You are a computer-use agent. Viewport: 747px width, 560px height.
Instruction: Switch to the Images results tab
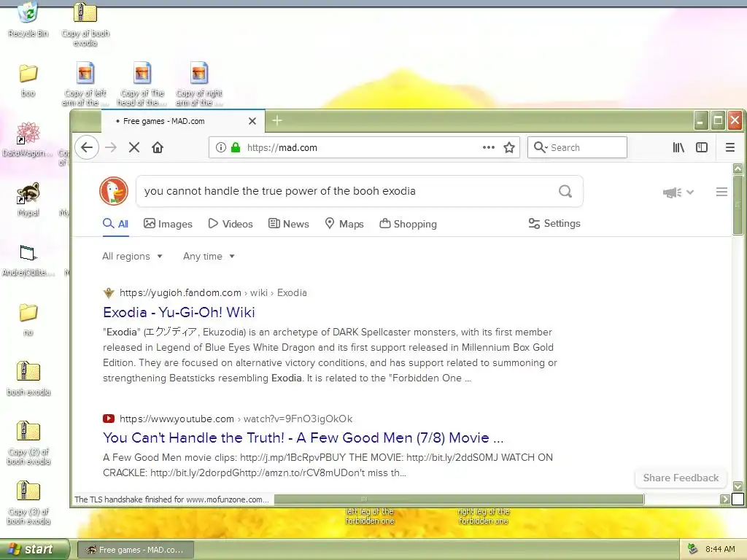pyautogui.click(x=169, y=224)
